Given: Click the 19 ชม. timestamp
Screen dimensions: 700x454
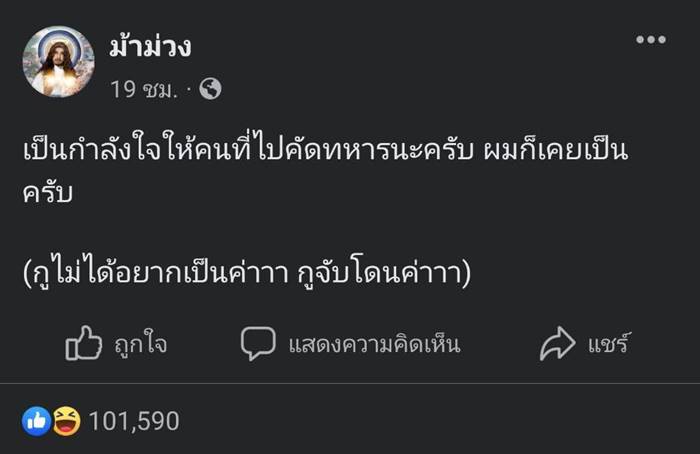Looking at the screenshot, I should point(144,89).
